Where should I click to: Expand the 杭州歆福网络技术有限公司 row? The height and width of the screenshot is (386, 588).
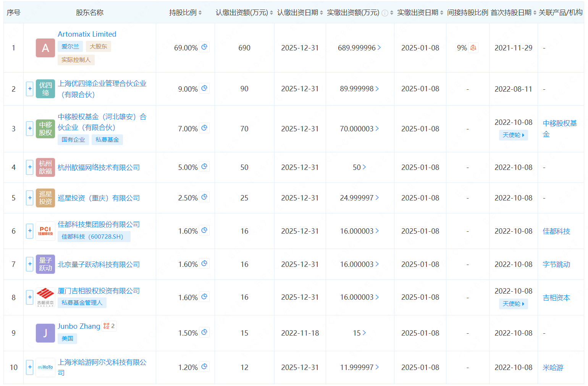pos(30,167)
